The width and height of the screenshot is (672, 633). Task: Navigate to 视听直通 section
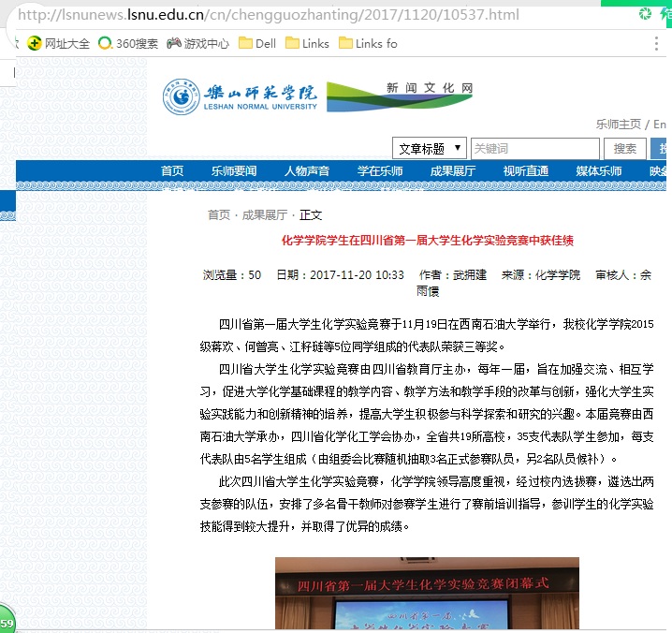pyautogui.click(x=526, y=170)
